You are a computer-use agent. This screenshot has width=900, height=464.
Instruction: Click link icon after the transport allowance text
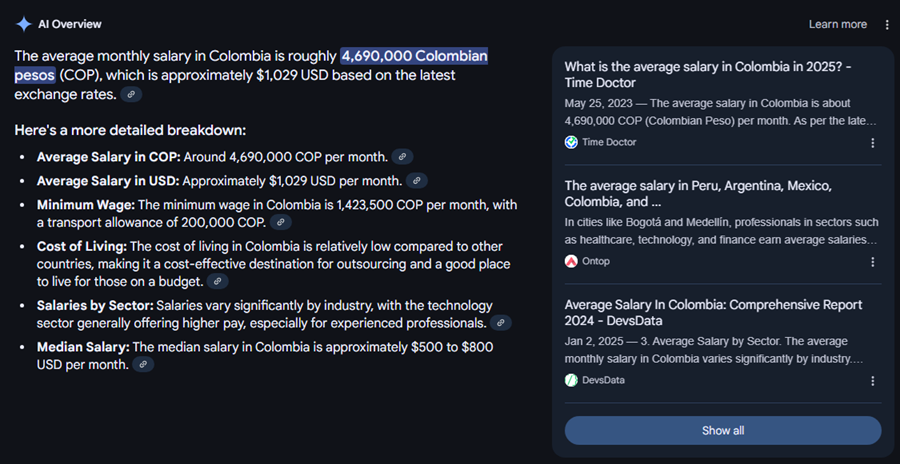point(281,222)
